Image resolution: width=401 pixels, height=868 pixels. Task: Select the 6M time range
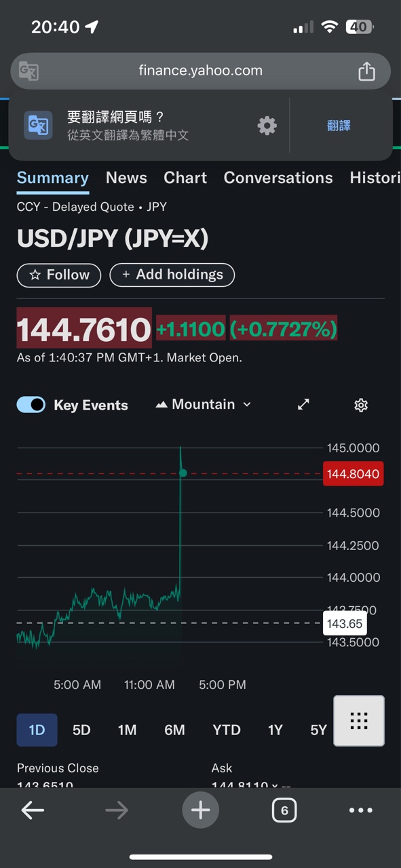click(x=174, y=730)
